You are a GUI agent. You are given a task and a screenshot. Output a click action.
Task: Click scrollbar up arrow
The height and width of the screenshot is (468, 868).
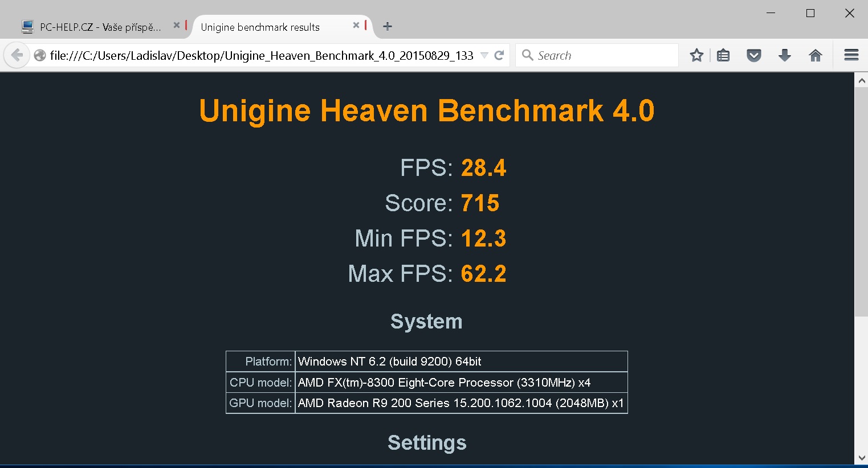[861, 81]
